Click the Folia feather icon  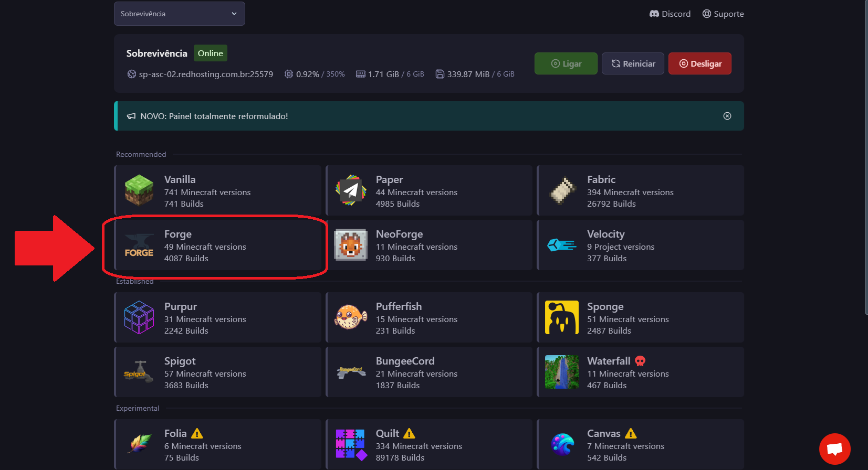tap(139, 444)
